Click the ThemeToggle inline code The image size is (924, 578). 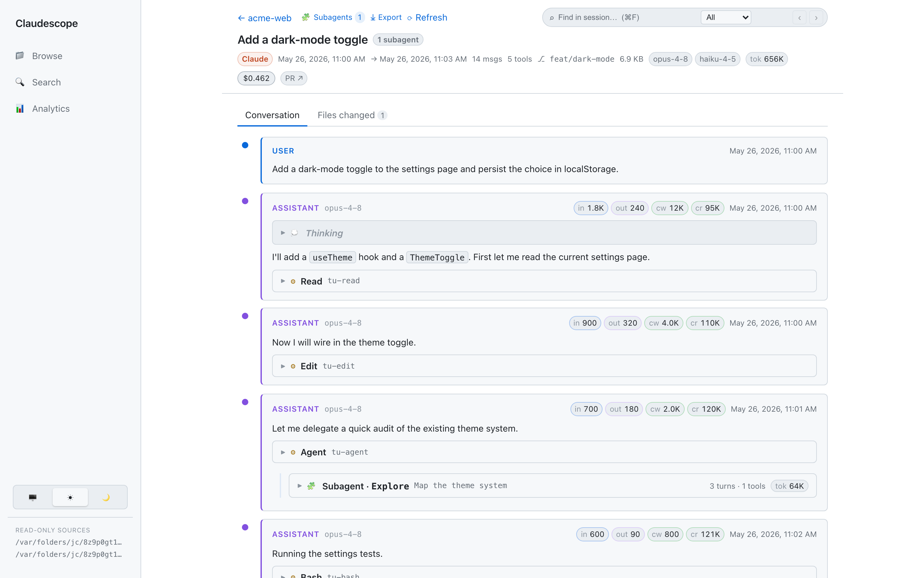437,257
